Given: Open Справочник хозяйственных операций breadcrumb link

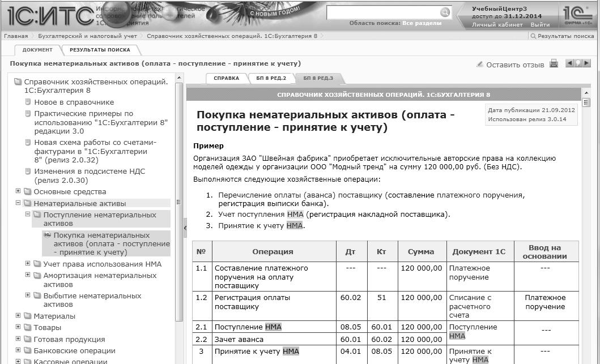Looking at the screenshot, I should pyautogui.click(x=232, y=36).
